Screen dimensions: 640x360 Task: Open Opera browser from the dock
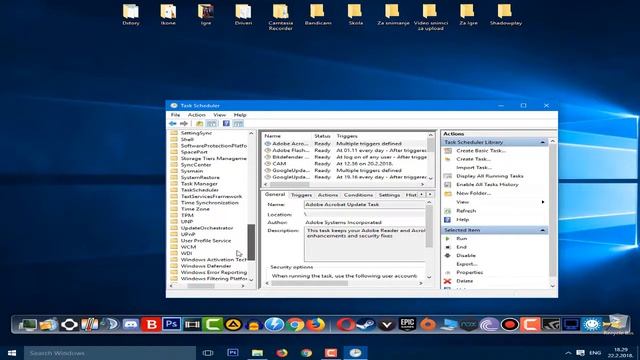[x=346, y=324]
